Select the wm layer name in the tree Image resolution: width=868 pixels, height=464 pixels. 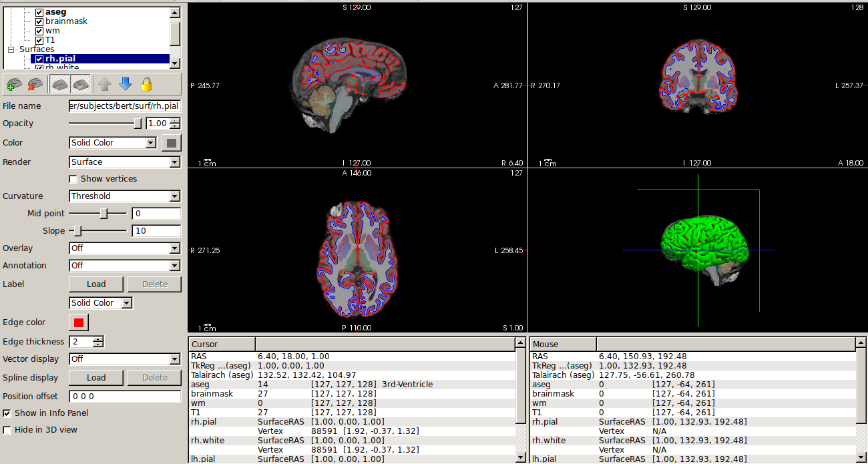52,31
